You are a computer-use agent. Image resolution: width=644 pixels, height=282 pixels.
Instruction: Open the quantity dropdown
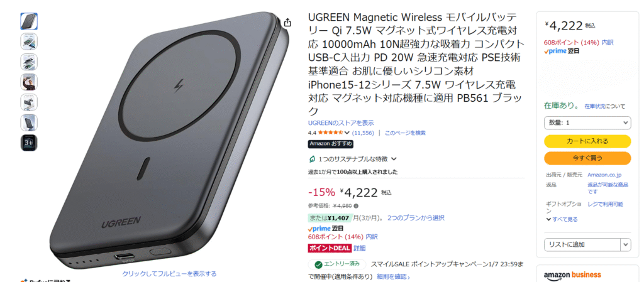pyautogui.click(x=587, y=122)
